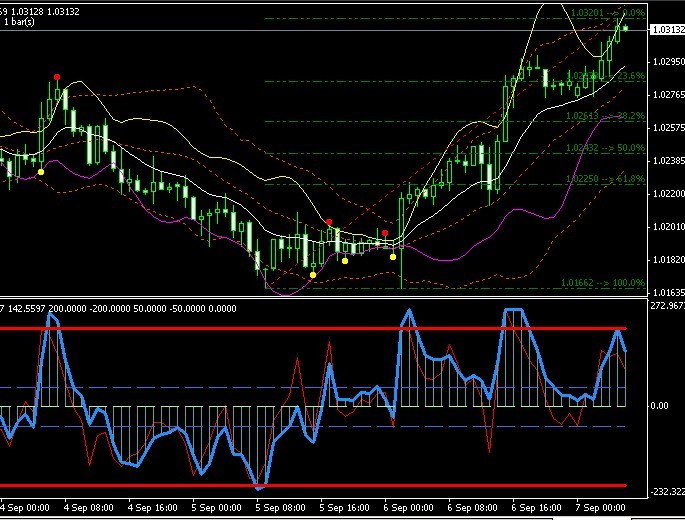Image resolution: width=685 pixels, height=520 pixels.
Task: Click the 1.02575 price axis label
Action: pos(669,128)
